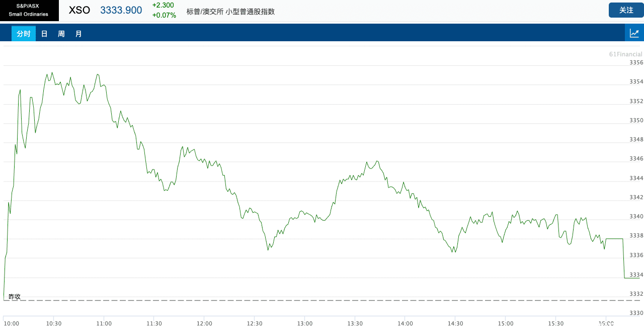Click the 11:00 time axis label
644x331 pixels.
(x=104, y=323)
